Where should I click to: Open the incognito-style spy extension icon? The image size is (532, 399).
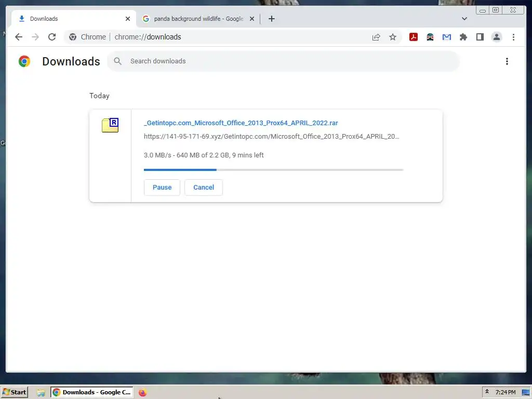coord(430,37)
